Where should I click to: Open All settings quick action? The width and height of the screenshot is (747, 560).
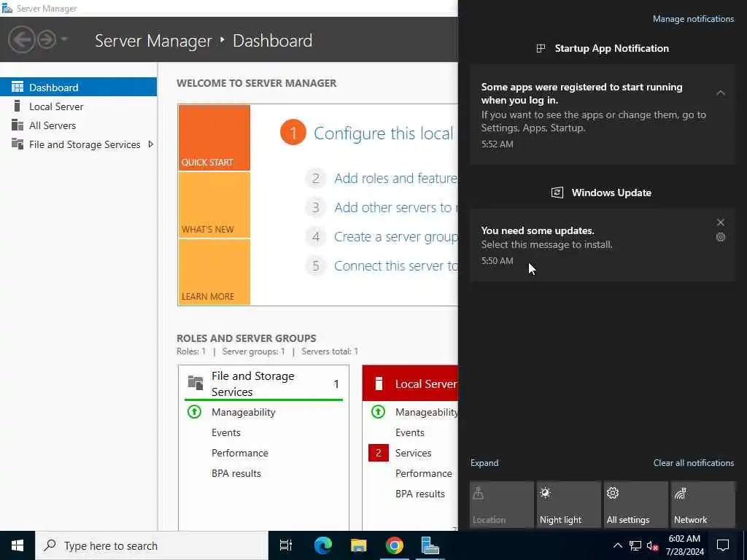click(636, 505)
